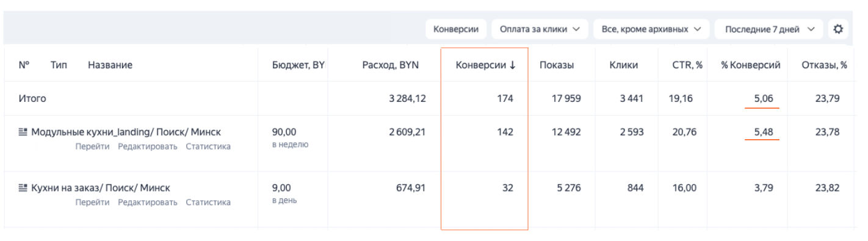
Task: Open the Модульные кухни_landing campaign
Action: point(126,132)
